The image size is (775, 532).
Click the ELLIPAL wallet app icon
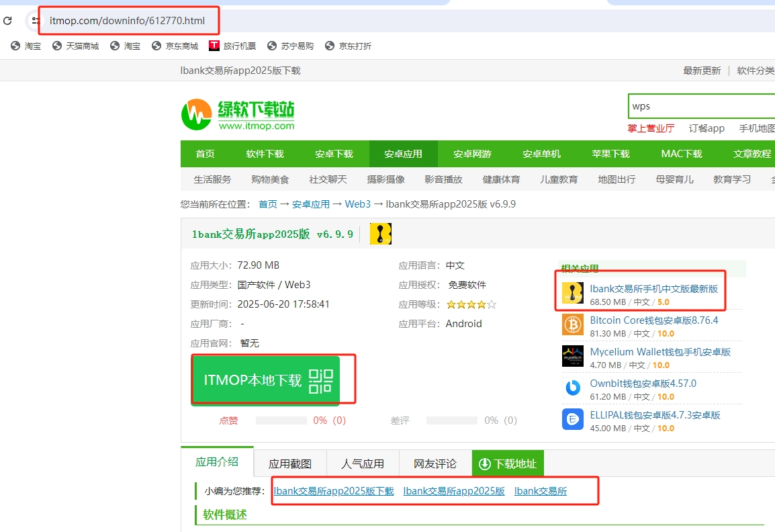pyautogui.click(x=573, y=419)
